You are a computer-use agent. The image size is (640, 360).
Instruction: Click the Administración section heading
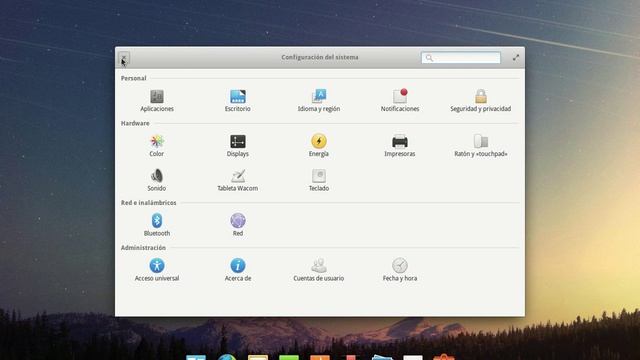[143, 248]
